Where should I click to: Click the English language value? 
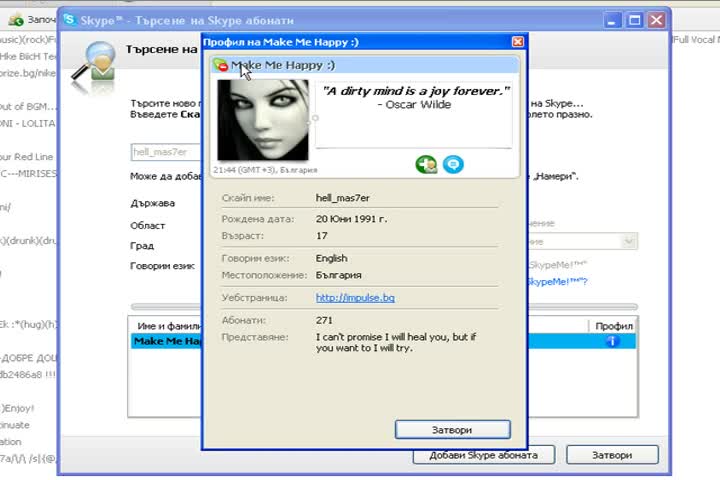[x=332, y=258]
